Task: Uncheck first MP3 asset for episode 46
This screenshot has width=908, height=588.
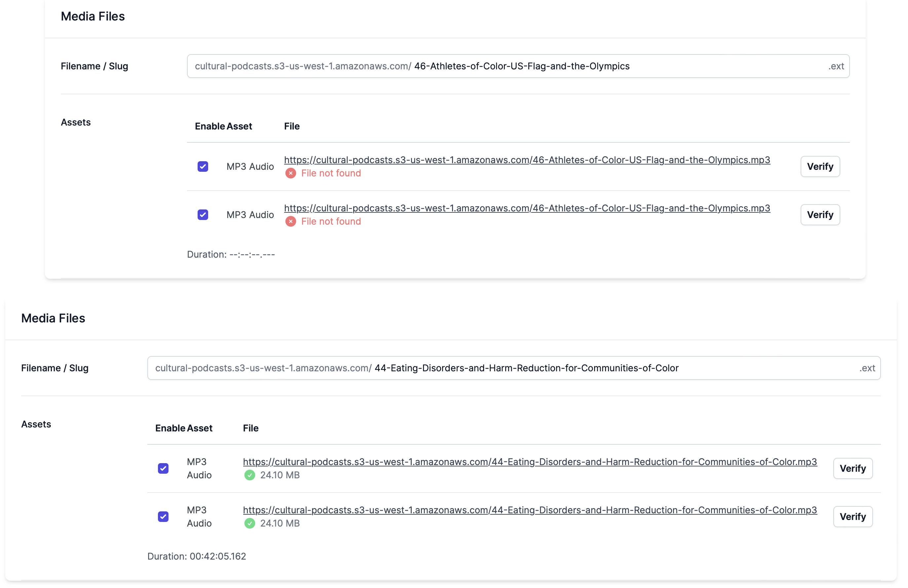Action: coord(203,166)
